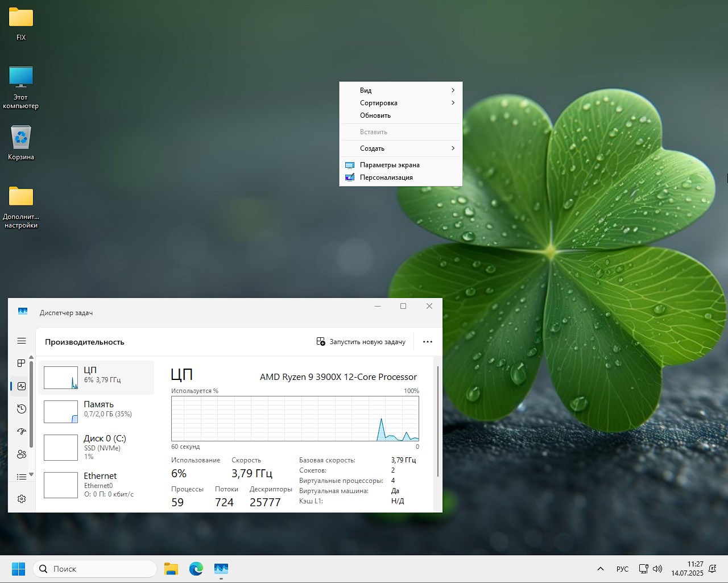Select the FIX folder on desktop
Screen dimensions: 728x583
tap(21, 24)
